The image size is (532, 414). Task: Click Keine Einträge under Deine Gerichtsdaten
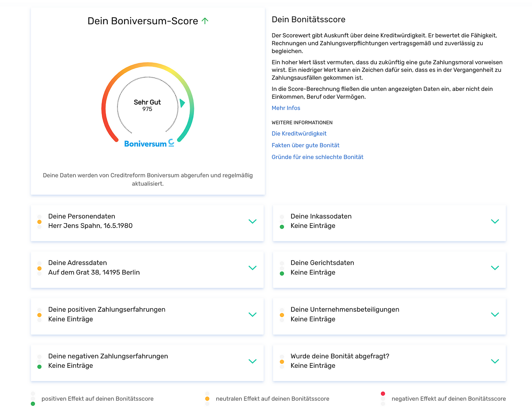(313, 272)
